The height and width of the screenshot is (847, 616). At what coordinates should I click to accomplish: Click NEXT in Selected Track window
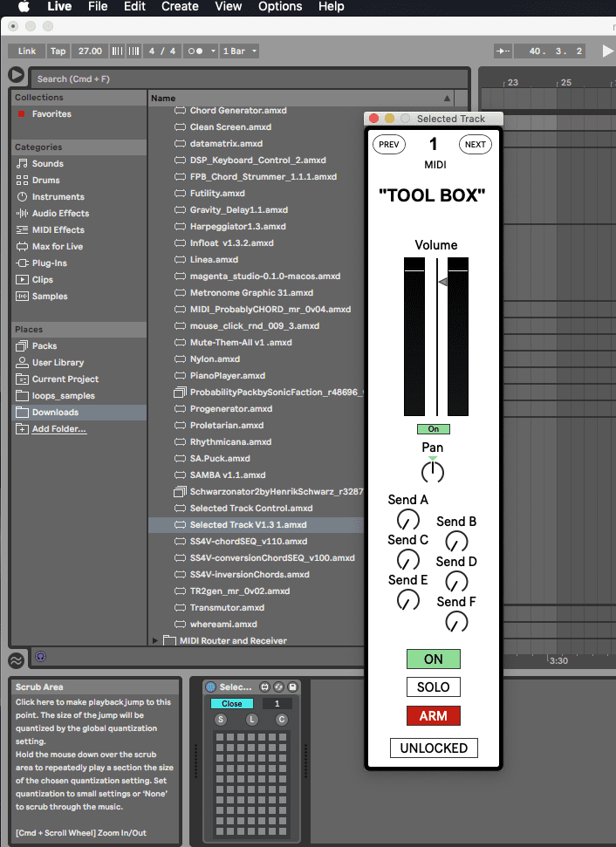(x=475, y=145)
